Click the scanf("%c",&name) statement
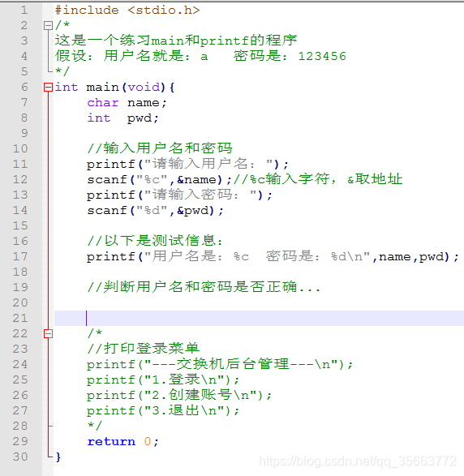Image resolution: width=464 pixels, height=476 pixels. point(160,180)
